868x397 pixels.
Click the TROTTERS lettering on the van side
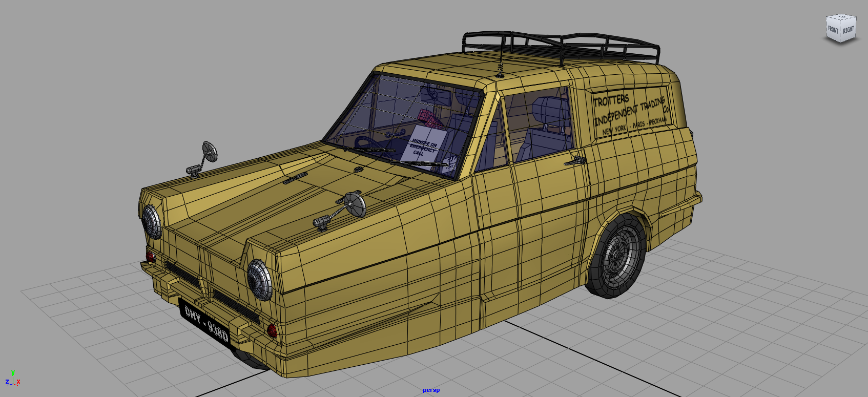611,101
